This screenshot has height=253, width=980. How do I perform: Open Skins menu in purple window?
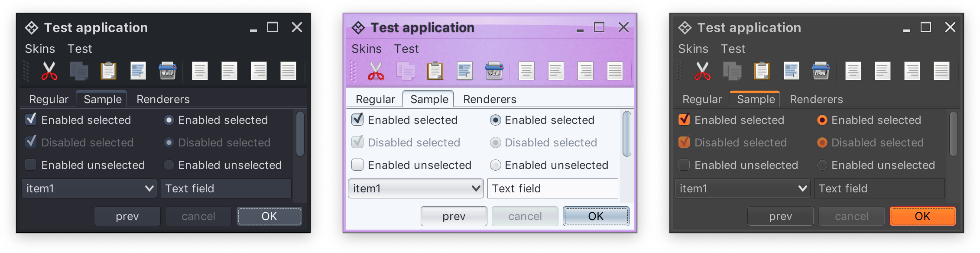367,49
